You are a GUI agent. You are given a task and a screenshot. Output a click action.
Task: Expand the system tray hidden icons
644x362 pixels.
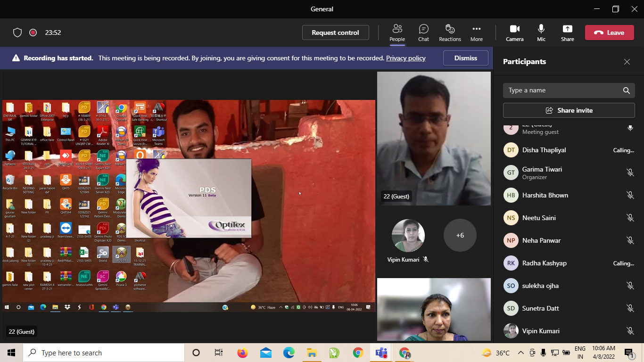tap(520, 353)
